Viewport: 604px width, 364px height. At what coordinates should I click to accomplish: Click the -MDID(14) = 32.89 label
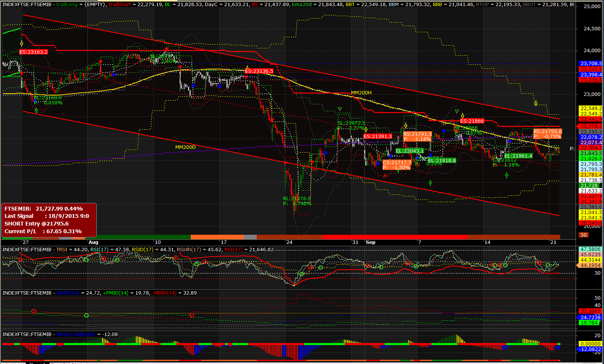pyautogui.click(x=175, y=293)
